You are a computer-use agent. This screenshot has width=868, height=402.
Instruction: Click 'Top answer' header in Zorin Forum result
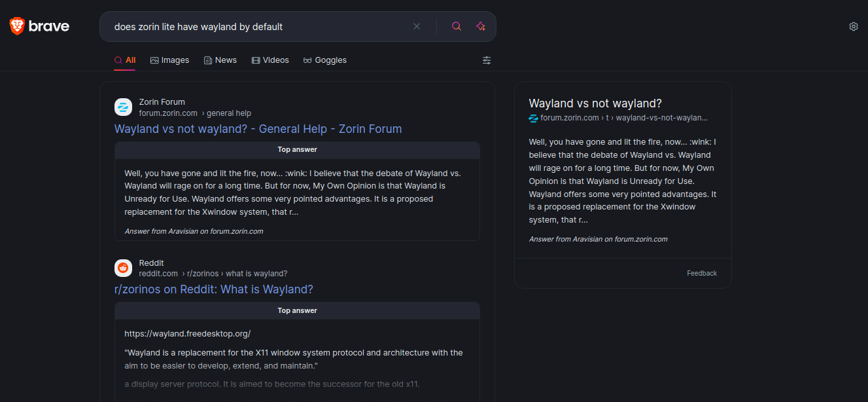tap(297, 150)
